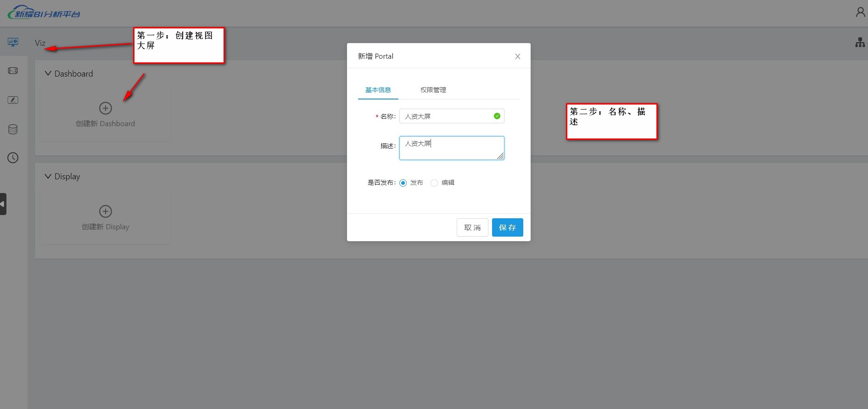Expand the left side panel arrow handle
Viewport: 868px width, 409px height.
tap(3, 204)
